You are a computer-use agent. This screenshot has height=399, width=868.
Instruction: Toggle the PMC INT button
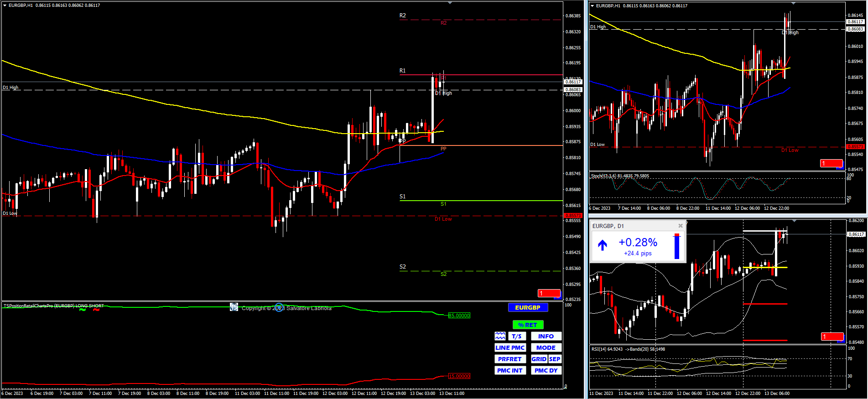[x=510, y=370]
